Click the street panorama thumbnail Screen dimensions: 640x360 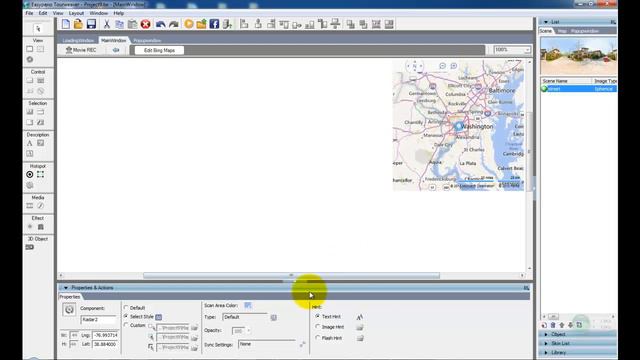point(578,56)
